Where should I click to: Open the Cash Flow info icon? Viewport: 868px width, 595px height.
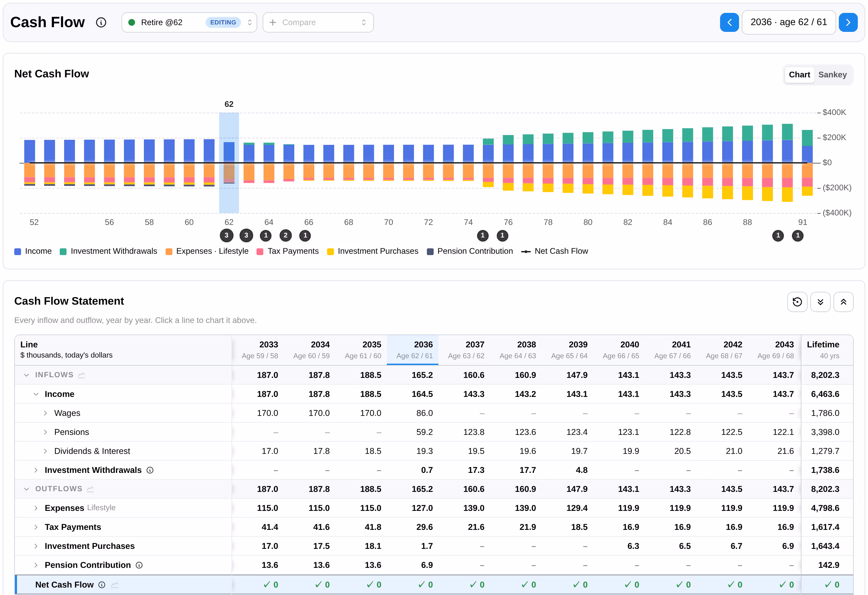click(101, 22)
